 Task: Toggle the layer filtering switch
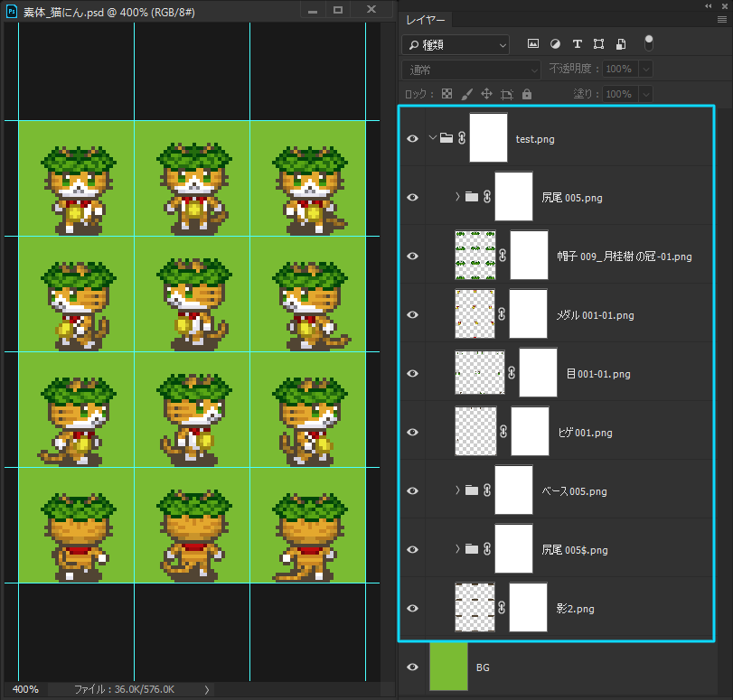(x=648, y=42)
